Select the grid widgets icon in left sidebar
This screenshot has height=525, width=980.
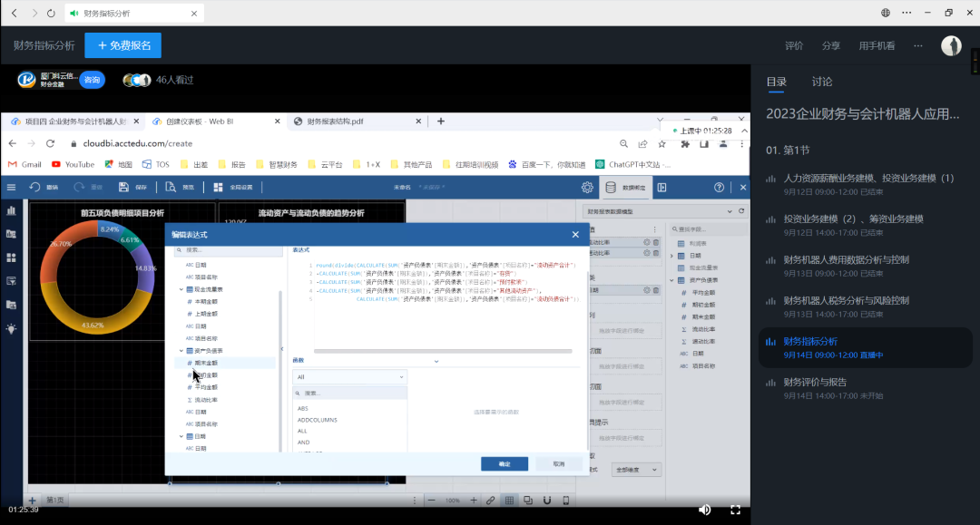[x=11, y=258]
